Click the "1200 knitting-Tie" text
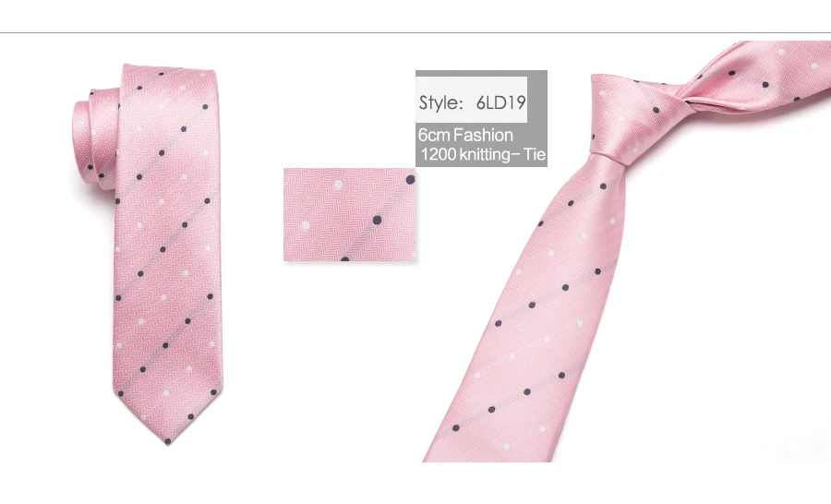This screenshot has height=504, width=831. [483, 155]
